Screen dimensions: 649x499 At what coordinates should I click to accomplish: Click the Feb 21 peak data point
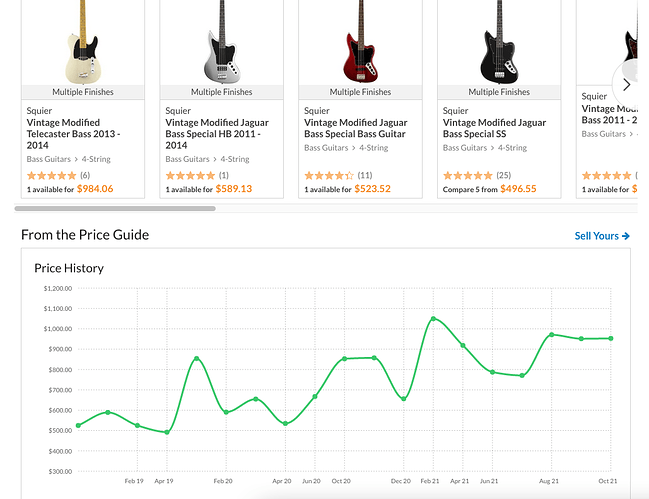[x=433, y=319]
